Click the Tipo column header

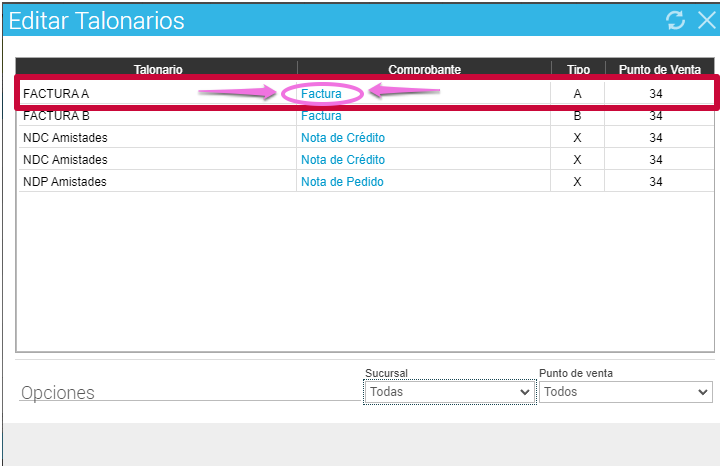point(578,70)
